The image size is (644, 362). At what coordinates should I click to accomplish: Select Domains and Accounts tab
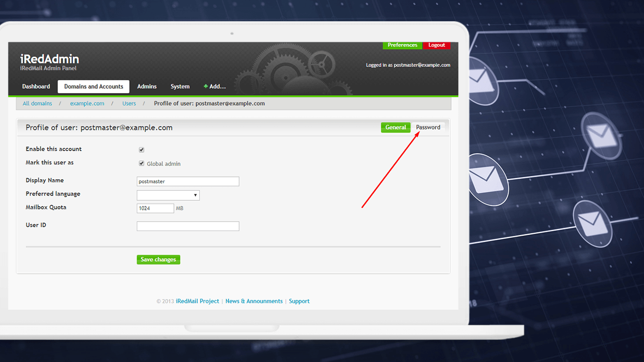tap(93, 87)
